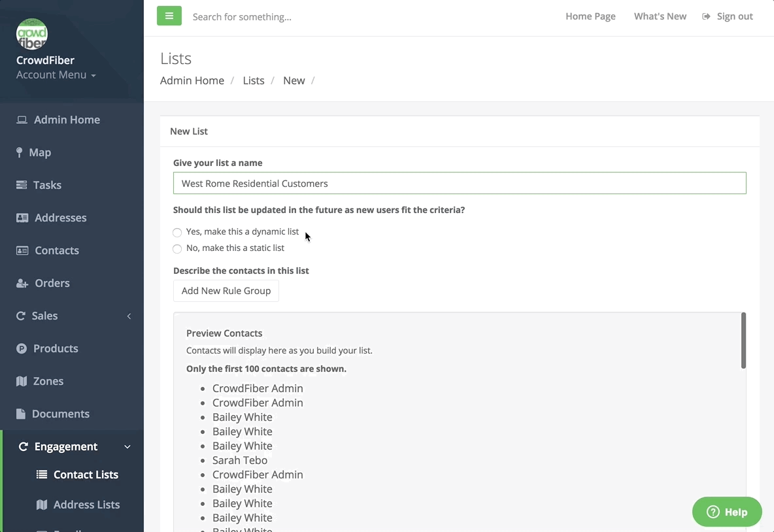Select 'No, make this a static list'

click(177, 249)
